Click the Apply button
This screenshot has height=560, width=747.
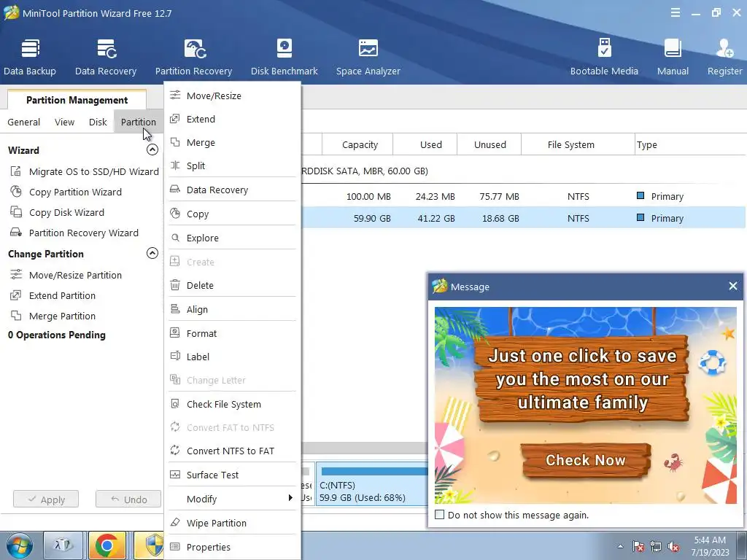pos(46,499)
